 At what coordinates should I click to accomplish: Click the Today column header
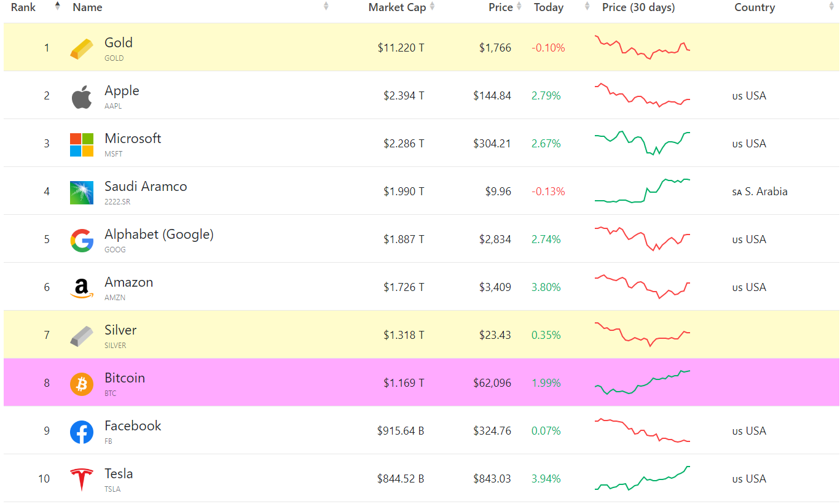click(x=549, y=7)
